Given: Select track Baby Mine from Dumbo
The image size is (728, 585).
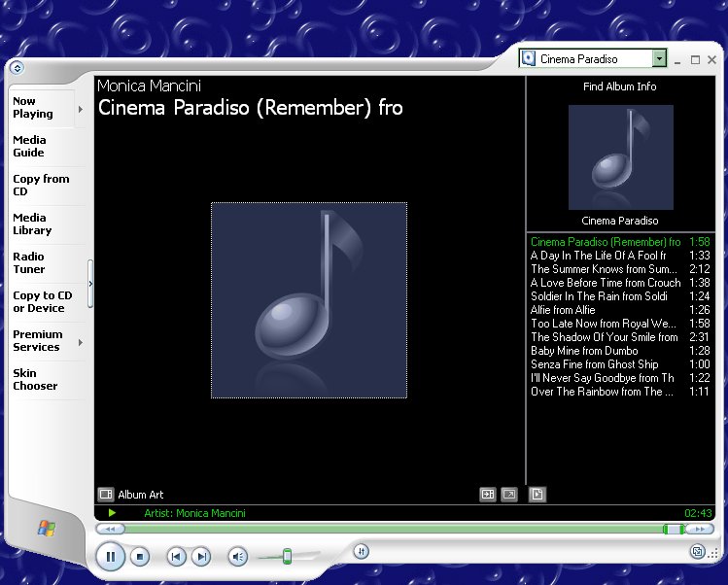Looking at the screenshot, I should pos(584,351).
